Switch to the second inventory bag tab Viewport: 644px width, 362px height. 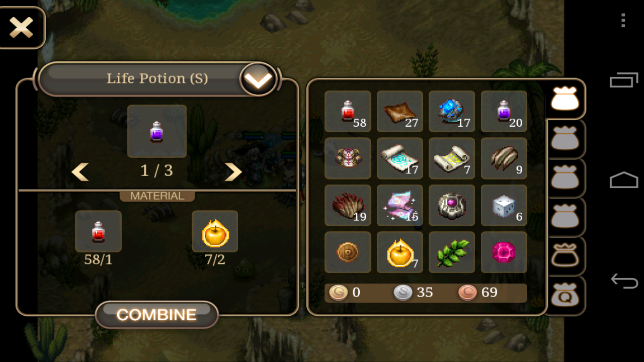click(x=566, y=139)
